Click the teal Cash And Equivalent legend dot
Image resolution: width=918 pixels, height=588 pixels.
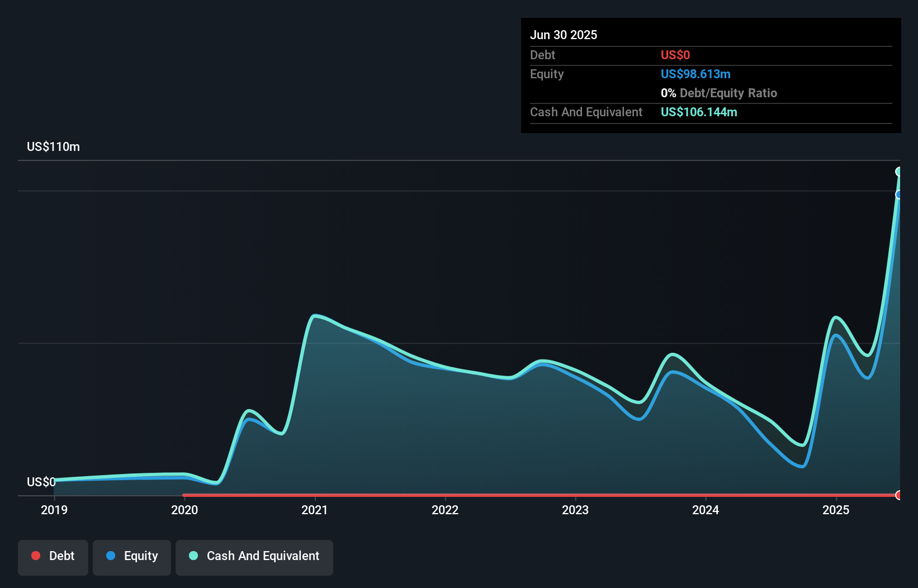[193, 556]
